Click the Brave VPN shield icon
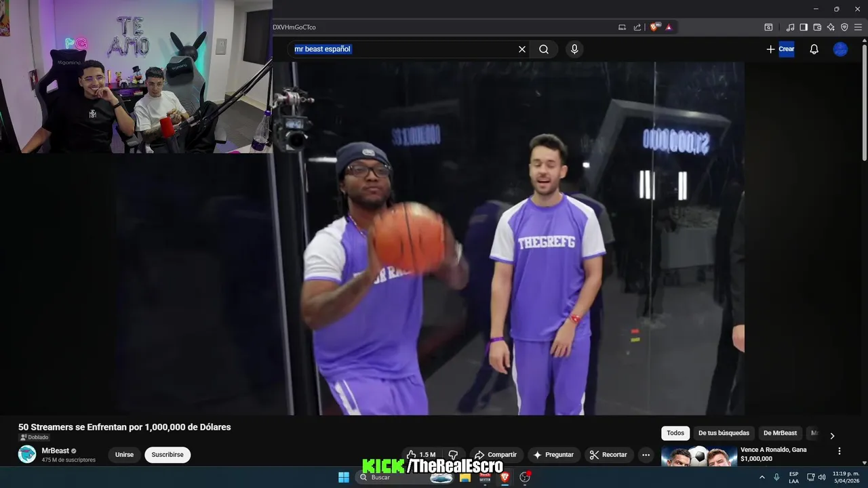868x488 pixels. pos(844,27)
